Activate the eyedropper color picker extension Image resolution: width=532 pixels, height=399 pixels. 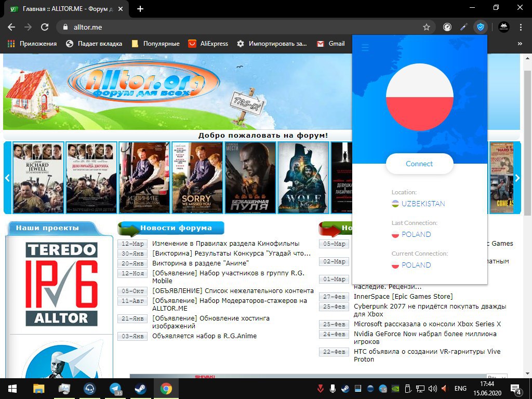pyautogui.click(x=464, y=27)
